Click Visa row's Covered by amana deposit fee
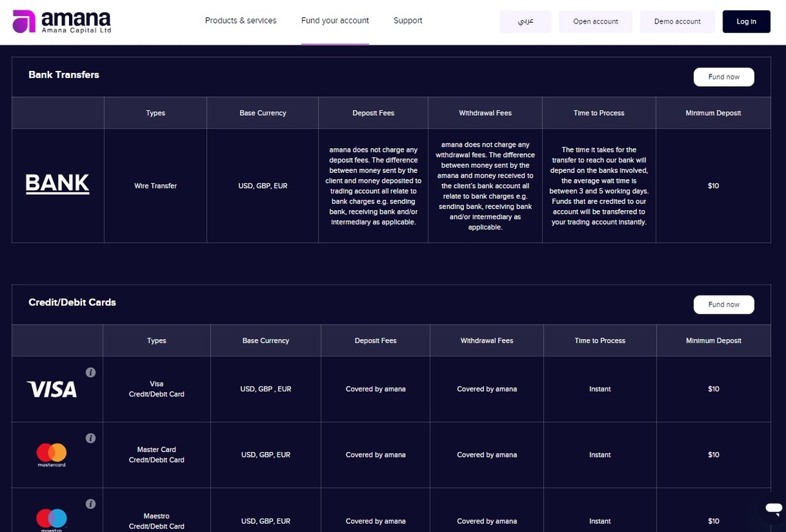Screen dimensions: 786x532 [376, 389]
